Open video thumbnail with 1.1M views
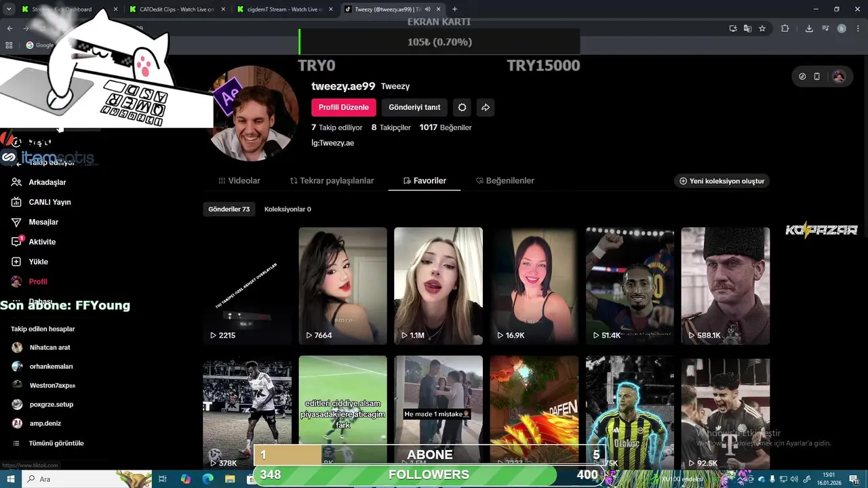The height and width of the screenshot is (488, 868). (x=438, y=286)
